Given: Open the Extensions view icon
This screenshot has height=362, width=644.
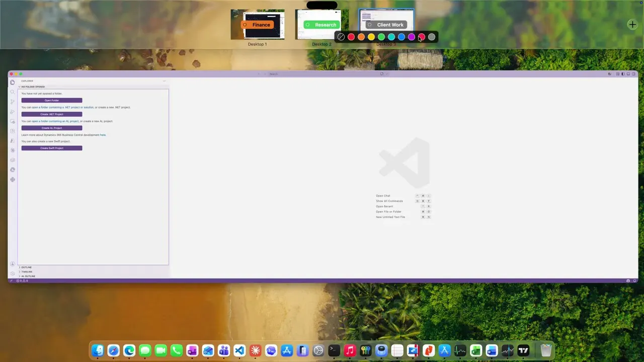Looking at the screenshot, I should (13, 131).
